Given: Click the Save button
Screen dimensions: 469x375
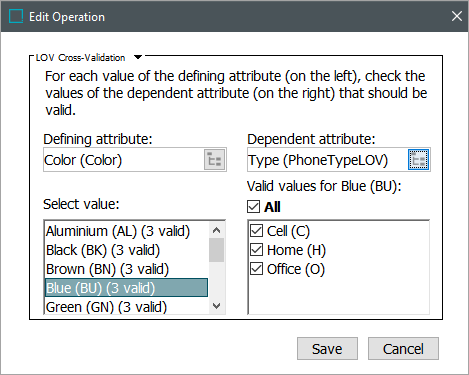Looking at the screenshot, I should point(327,349).
